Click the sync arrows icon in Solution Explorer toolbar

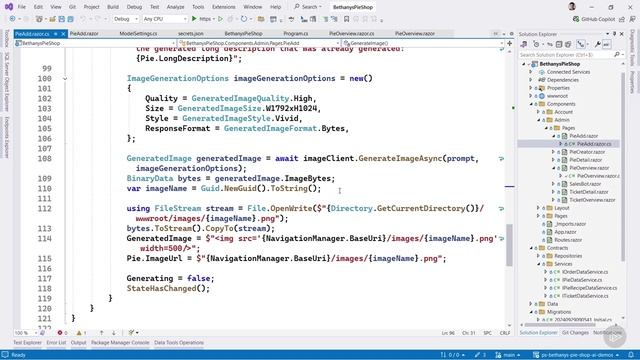tap(550, 44)
